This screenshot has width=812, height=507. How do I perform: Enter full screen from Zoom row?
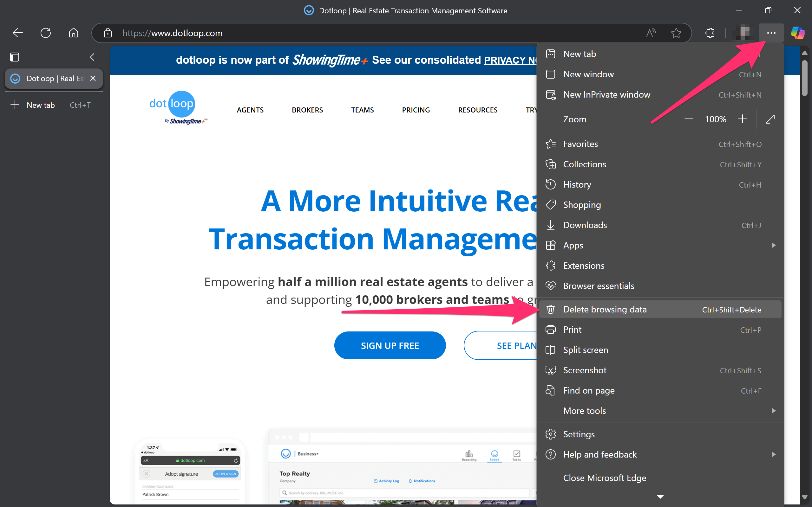click(x=770, y=119)
